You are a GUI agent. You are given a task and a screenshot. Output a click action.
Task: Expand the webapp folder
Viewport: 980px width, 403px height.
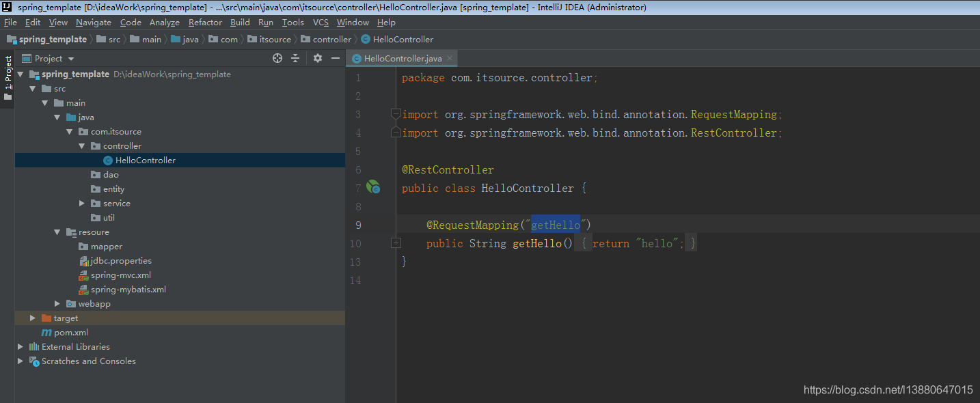click(57, 304)
